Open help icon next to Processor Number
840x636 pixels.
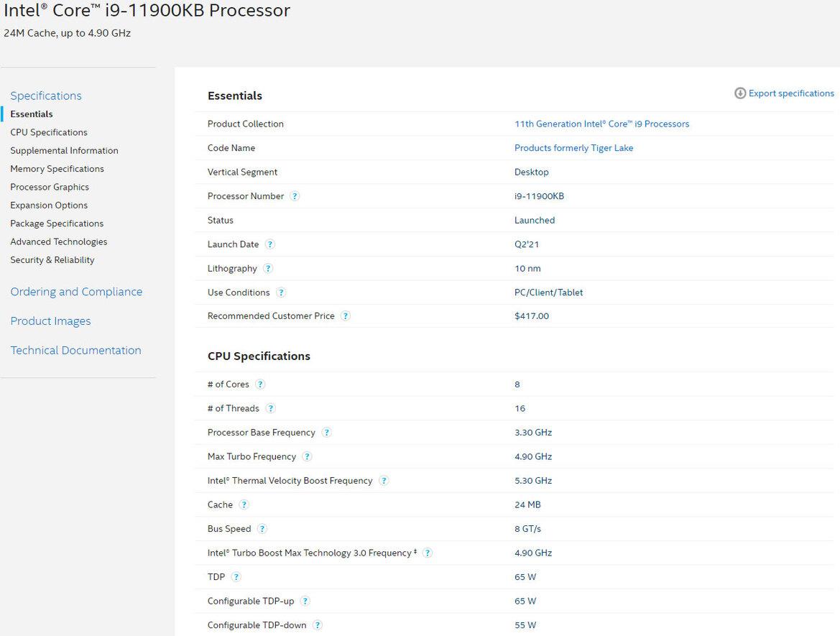point(295,196)
